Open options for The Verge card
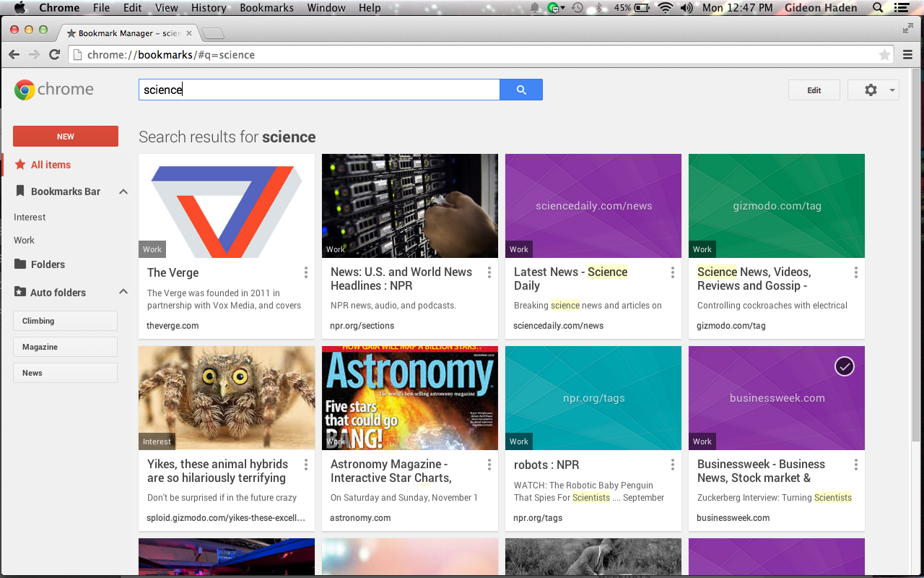The image size is (924, 578). (x=306, y=272)
